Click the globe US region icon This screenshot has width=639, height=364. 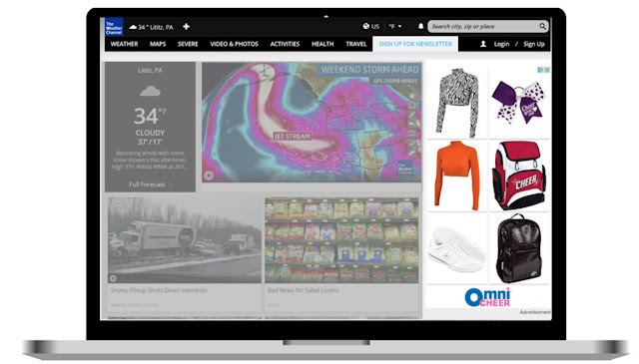[x=366, y=27]
